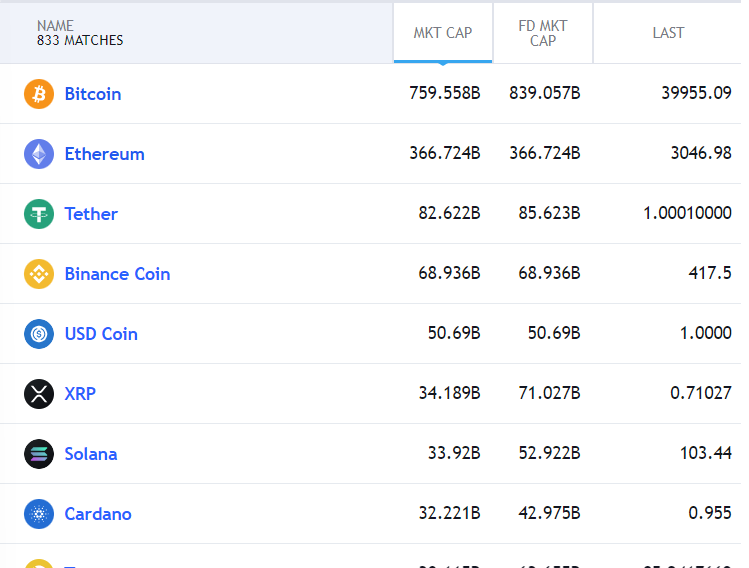Open the Cardano name link
The height and width of the screenshot is (568, 749).
coord(98,514)
